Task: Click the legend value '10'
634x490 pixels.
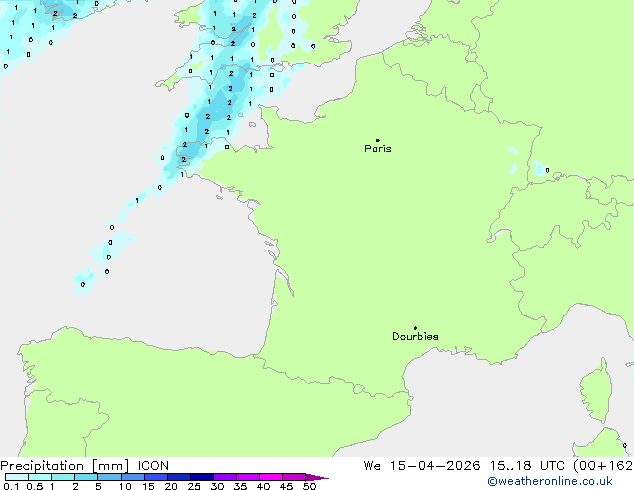Action: (125, 486)
